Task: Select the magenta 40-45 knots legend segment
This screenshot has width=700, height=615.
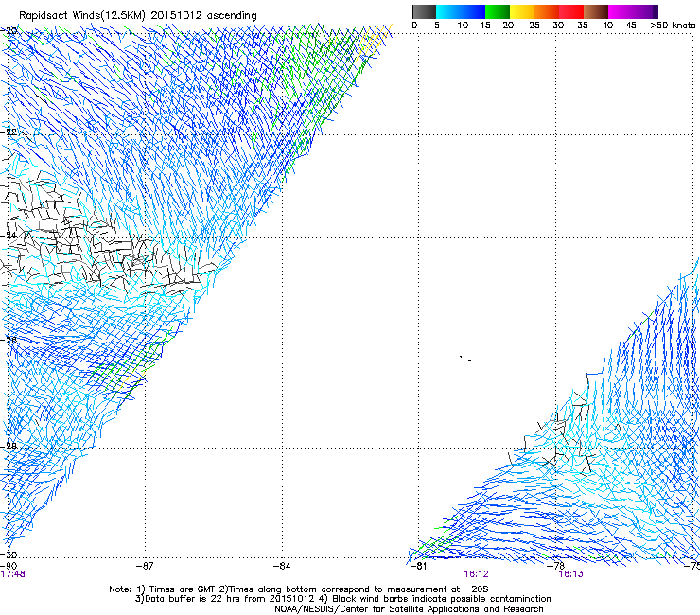Action: pyautogui.click(x=621, y=11)
